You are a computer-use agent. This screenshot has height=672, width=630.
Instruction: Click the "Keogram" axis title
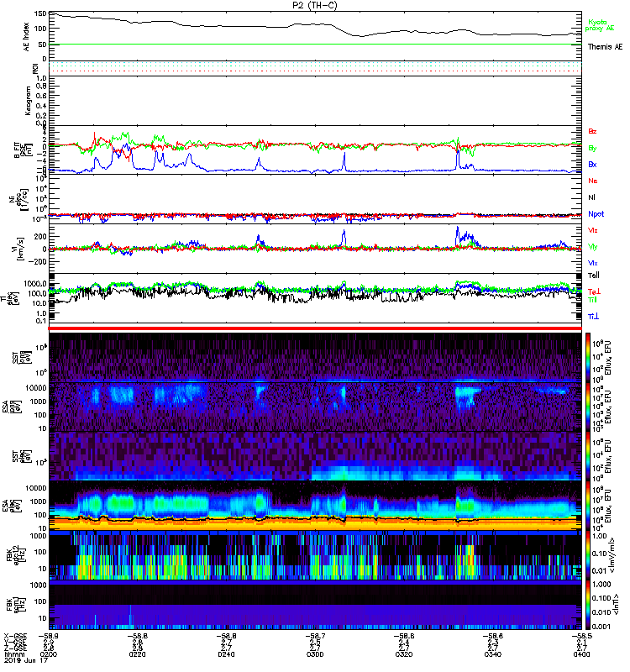[28, 101]
